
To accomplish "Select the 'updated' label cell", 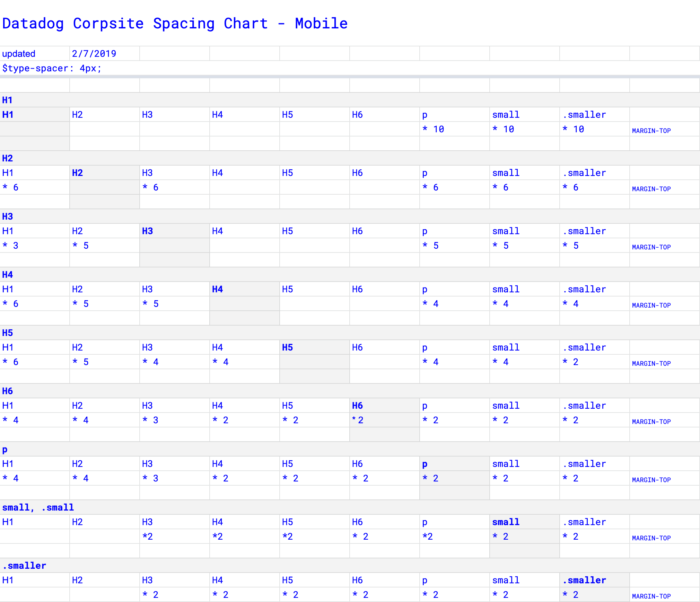I will click(x=35, y=54).
